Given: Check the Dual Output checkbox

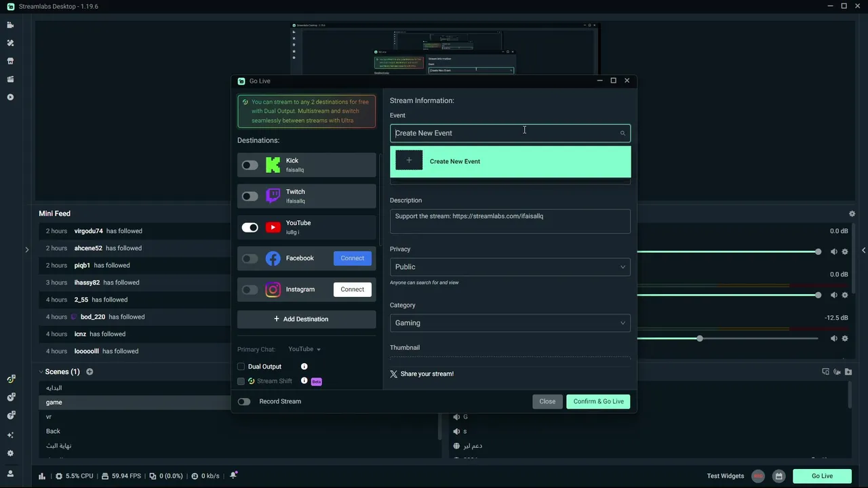Looking at the screenshot, I should click(x=241, y=367).
